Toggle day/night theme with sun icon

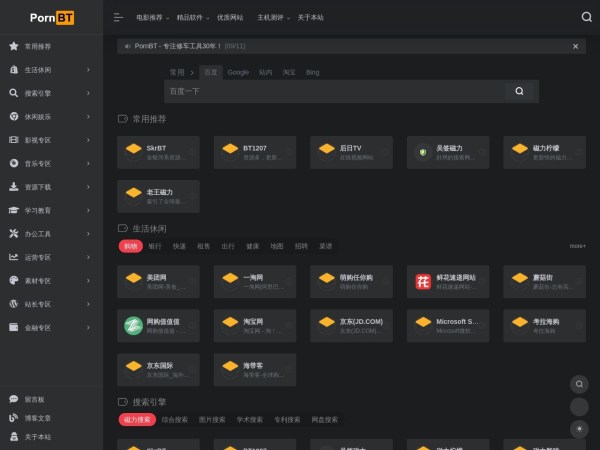pyautogui.click(x=578, y=428)
